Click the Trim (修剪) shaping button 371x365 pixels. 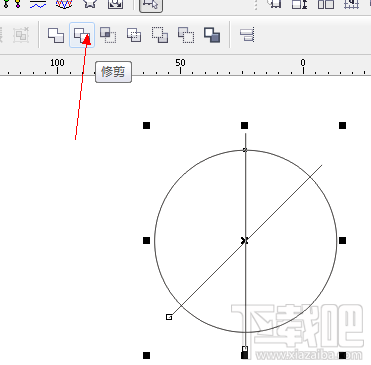[x=82, y=35]
